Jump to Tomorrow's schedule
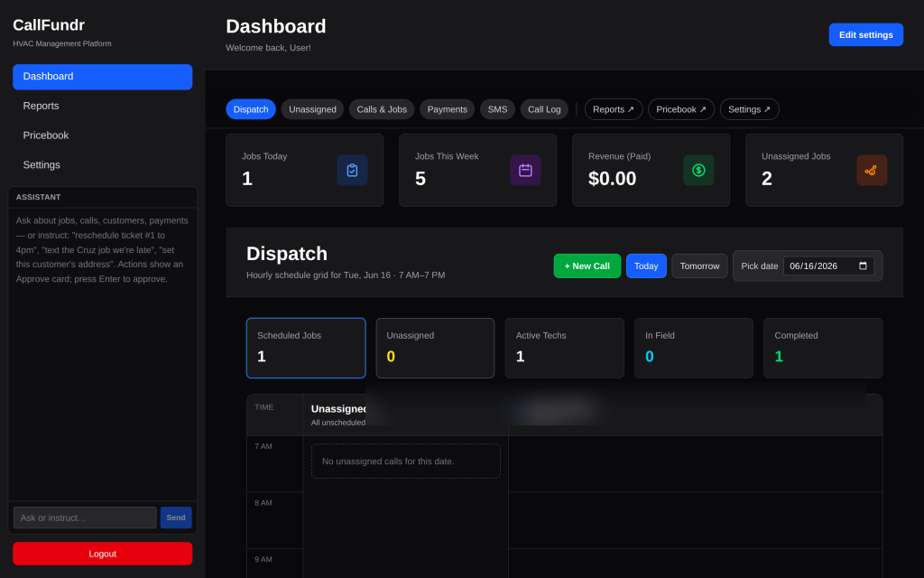 [699, 266]
